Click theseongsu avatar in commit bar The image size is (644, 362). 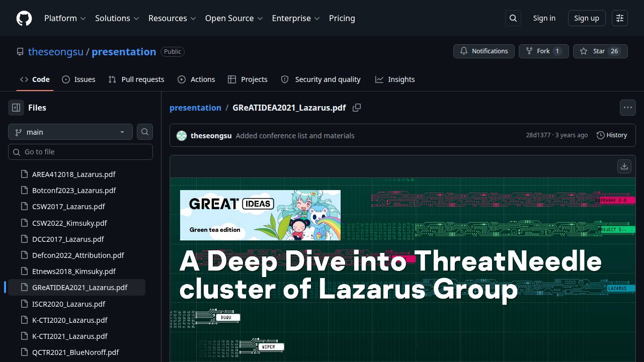click(x=182, y=136)
